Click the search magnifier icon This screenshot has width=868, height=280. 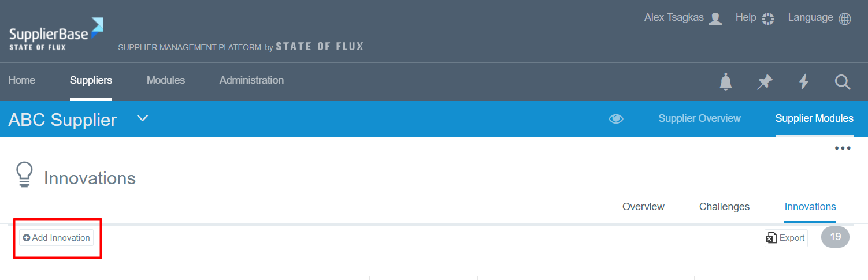click(x=843, y=82)
